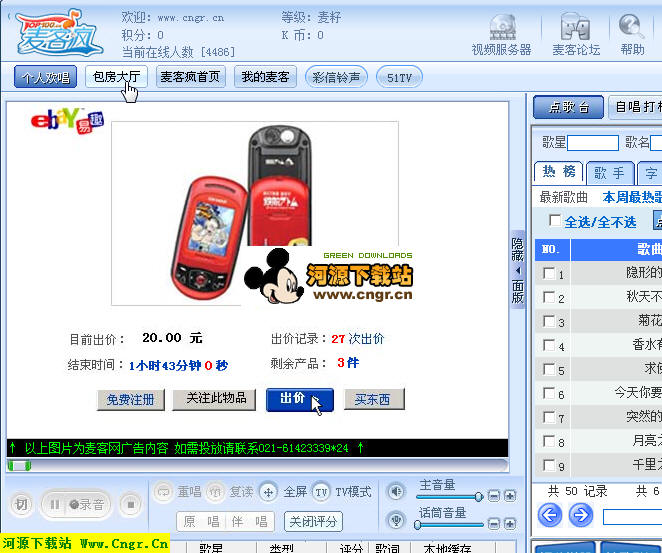Toggle the 全选/全不选 checkbox

click(554, 220)
